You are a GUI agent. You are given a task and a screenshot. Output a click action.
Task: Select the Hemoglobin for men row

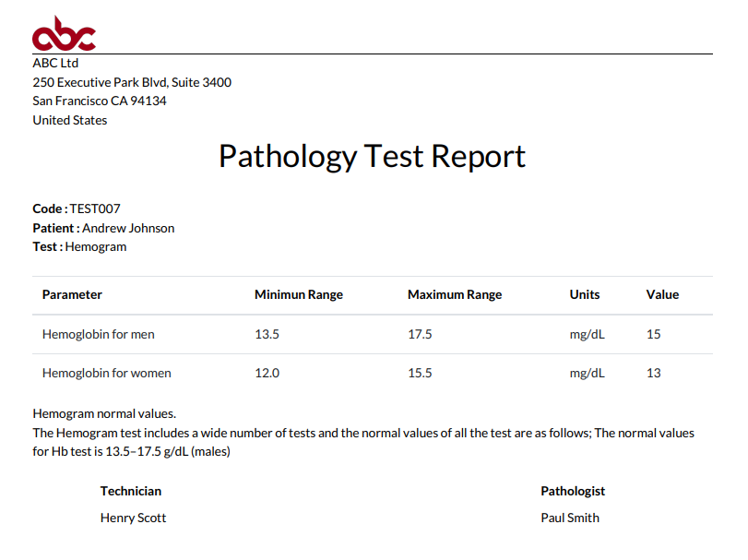pos(99,334)
